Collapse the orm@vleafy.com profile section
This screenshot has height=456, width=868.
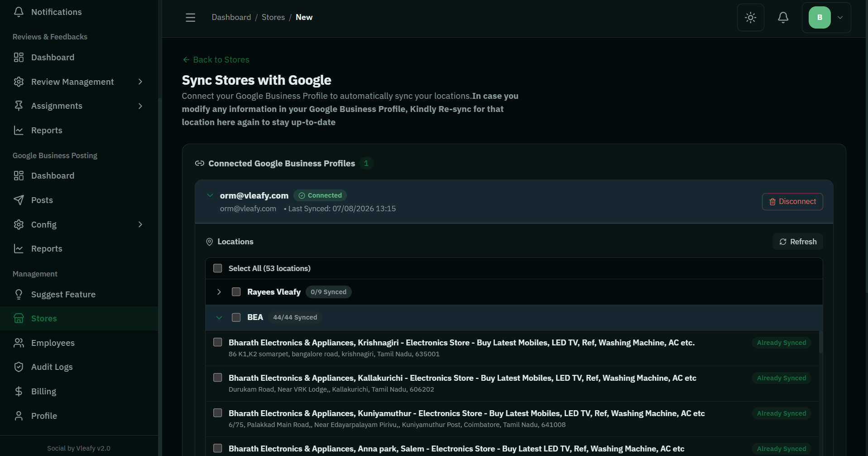pyautogui.click(x=210, y=195)
